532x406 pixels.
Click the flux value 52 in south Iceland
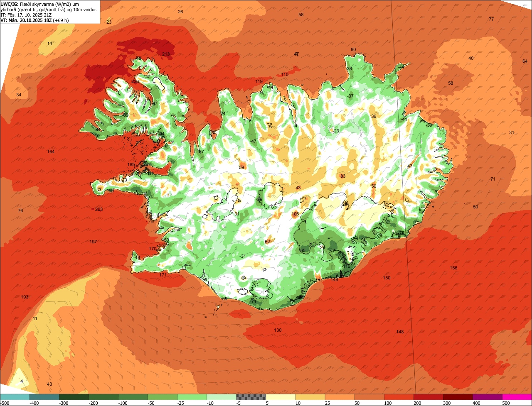pyautogui.click(x=267, y=242)
